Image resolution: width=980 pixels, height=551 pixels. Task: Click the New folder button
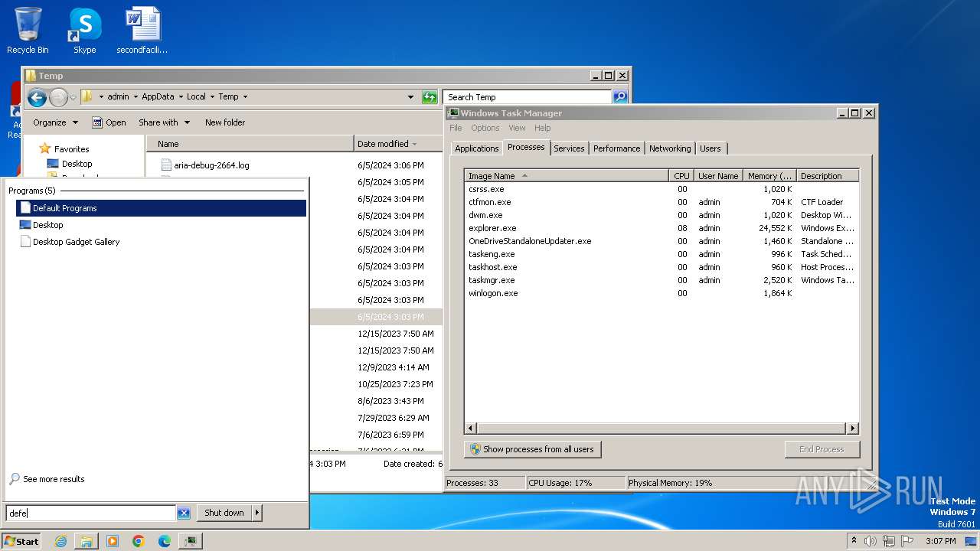[225, 122]
